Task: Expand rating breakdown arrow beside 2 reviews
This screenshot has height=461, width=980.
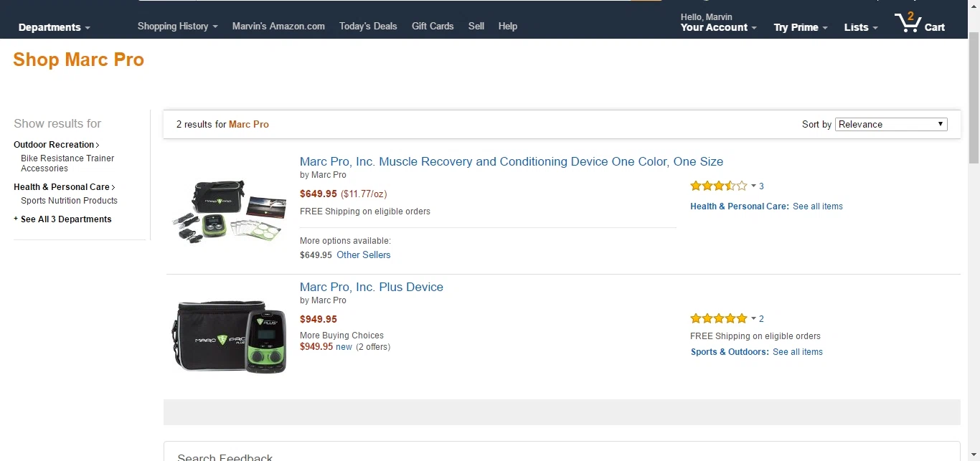Action: click(753, 319)
